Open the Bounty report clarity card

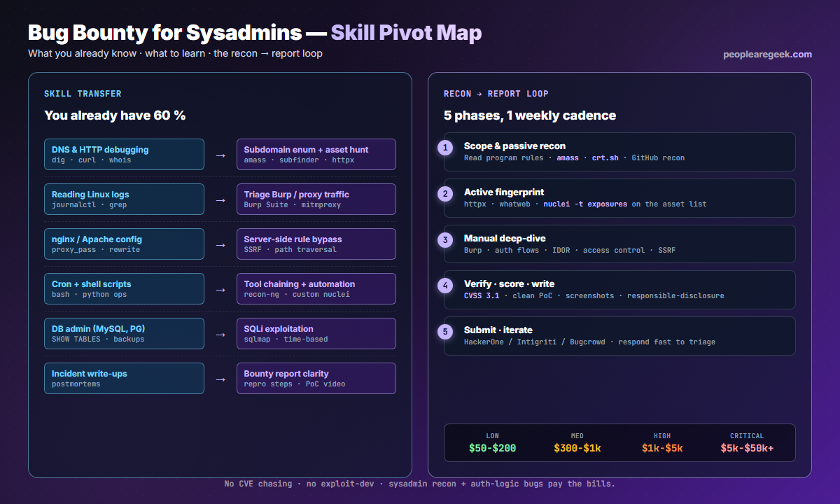316,378
